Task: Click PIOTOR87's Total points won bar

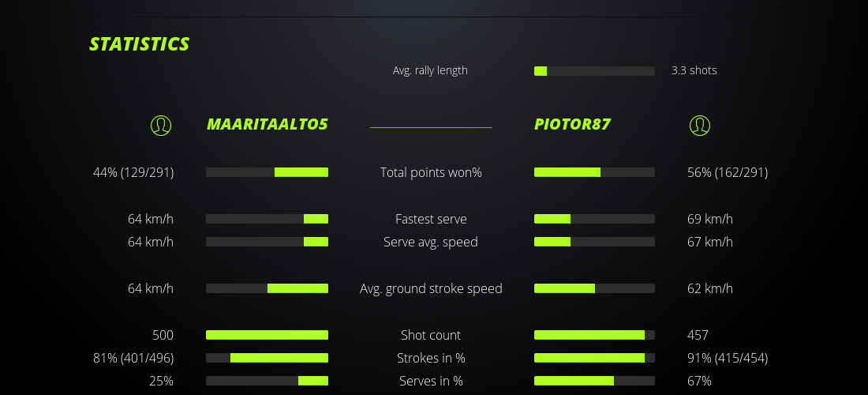Action: (x=594, y=172)
